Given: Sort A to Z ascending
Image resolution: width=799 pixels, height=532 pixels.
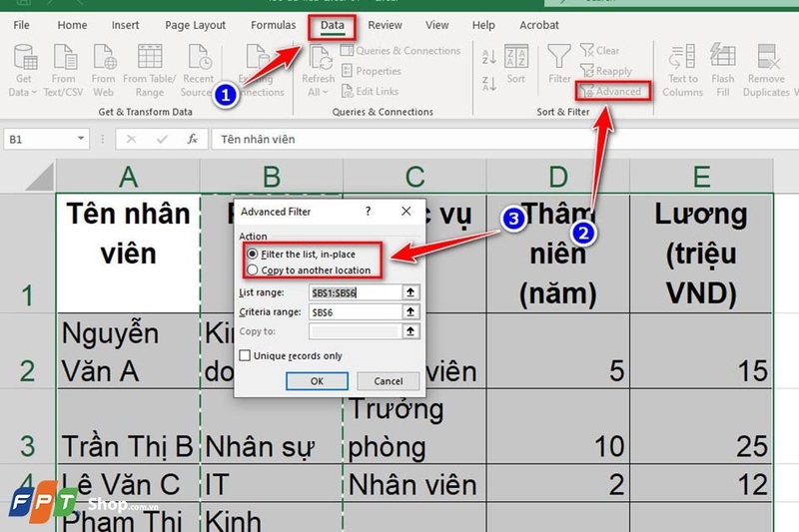Looking at the screenshot, I should tap(488, 57).
